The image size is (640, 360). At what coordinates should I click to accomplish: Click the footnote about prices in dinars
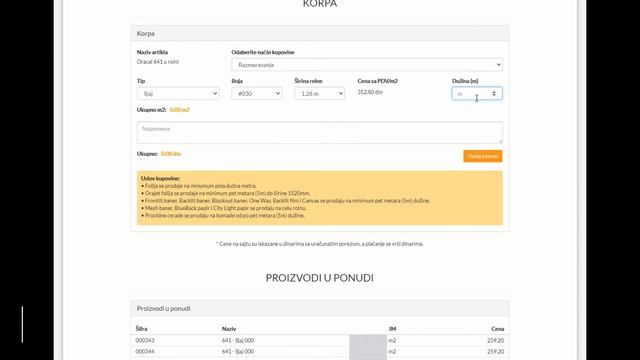tap(320, 244)
